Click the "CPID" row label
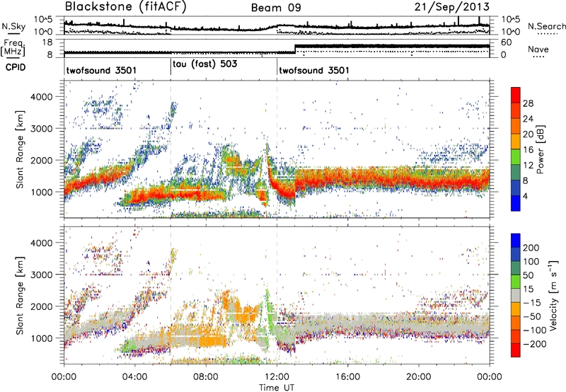 [x=16, y=67]
